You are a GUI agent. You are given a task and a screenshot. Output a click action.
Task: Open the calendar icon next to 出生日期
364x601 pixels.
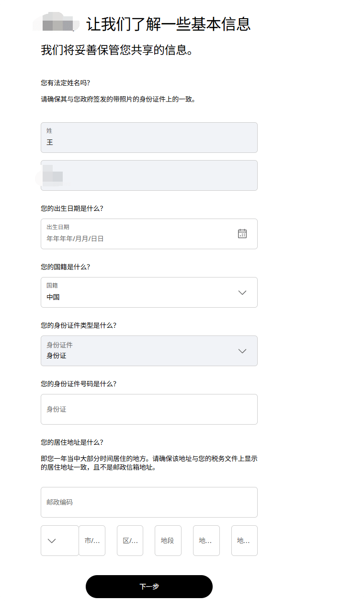(242, 233)
